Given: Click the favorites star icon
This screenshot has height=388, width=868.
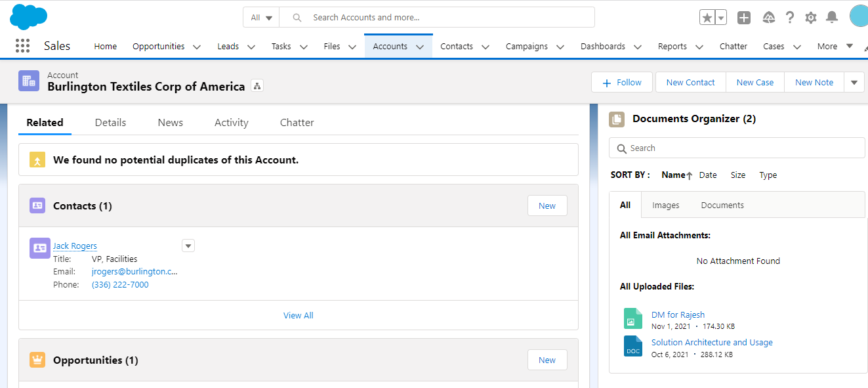Looking at the screenshot, I should (707, 17).
